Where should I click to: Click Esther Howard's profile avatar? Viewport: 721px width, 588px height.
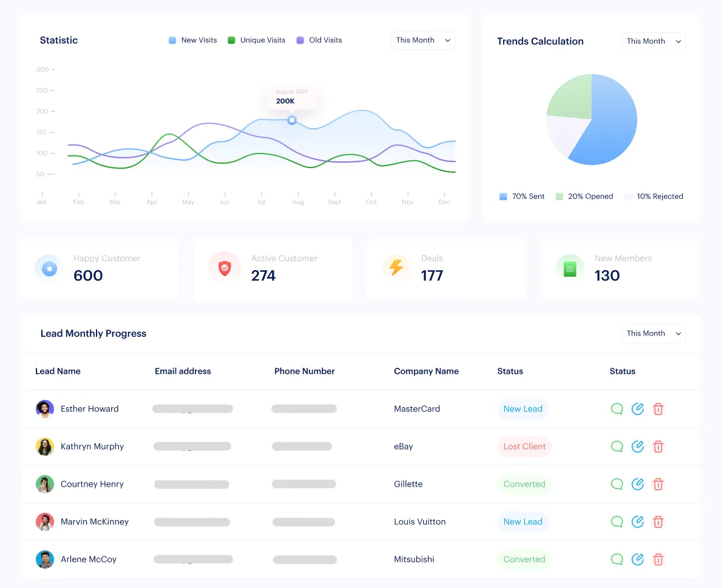point(44,409)
